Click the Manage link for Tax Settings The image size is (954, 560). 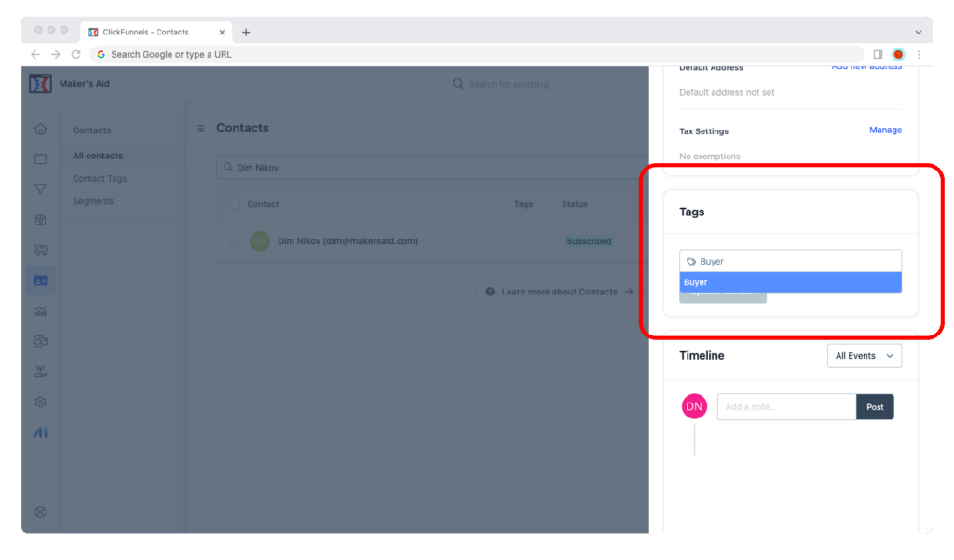tap(885, 130)
